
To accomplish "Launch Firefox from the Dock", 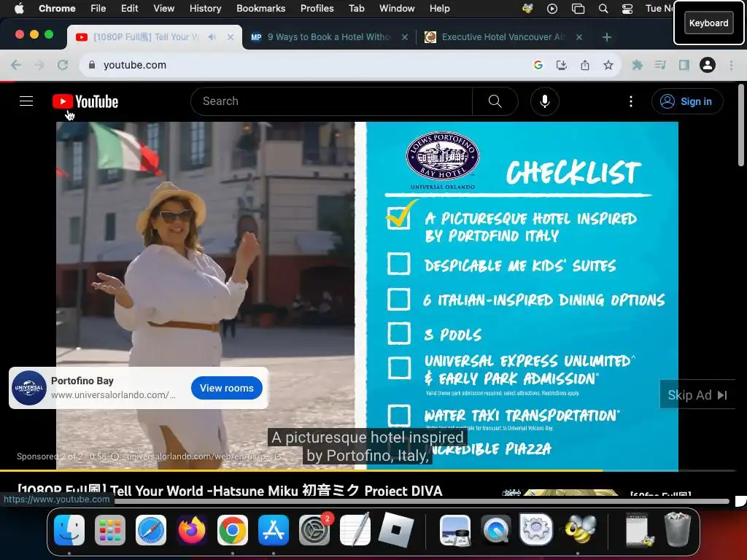I will [192, 529].
